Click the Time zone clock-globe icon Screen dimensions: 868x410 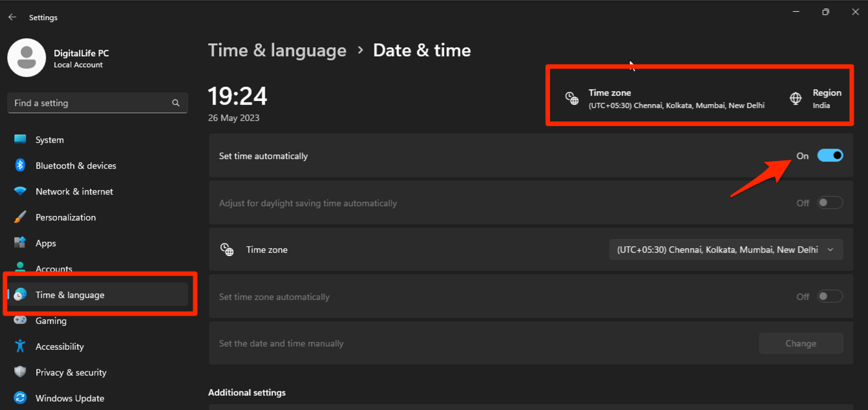(x=571, y=98)
